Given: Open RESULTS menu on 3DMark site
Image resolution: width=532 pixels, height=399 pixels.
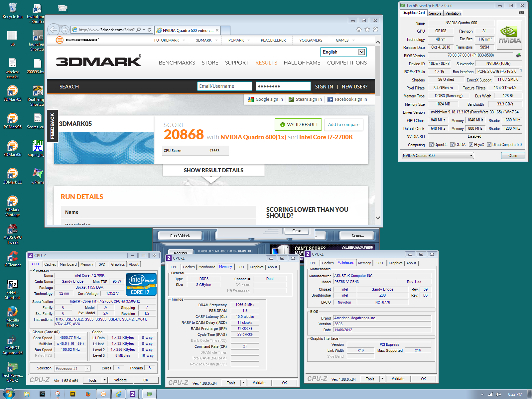Looking at the screenshot, I should (x=266, y=63).
